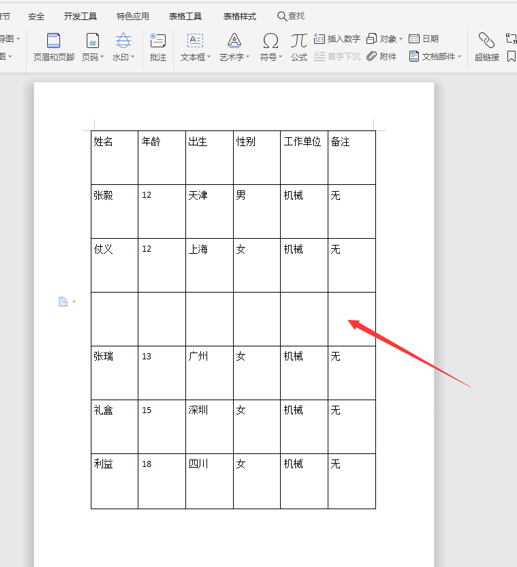This screenshot has width=517, height=567.
Task: Click the Page Number icon
Action: click(93, 40)
